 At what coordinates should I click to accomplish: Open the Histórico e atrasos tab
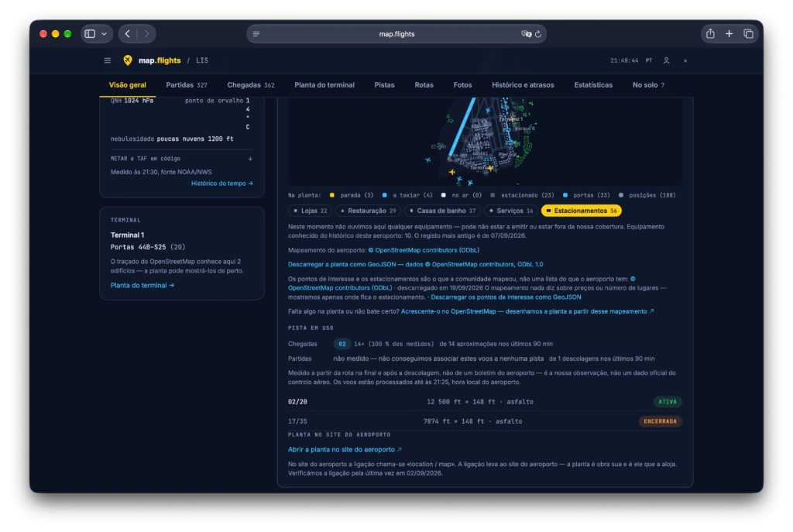(523, 85)
